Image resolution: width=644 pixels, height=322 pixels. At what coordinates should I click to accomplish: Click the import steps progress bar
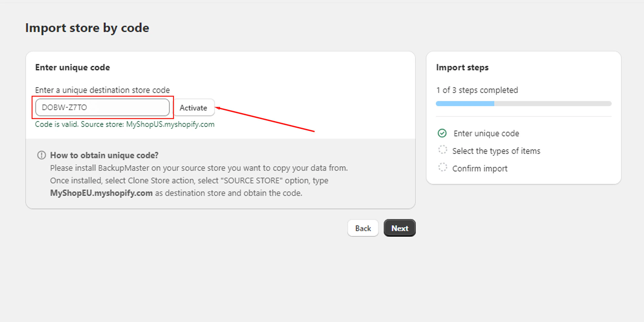[524, 104]
